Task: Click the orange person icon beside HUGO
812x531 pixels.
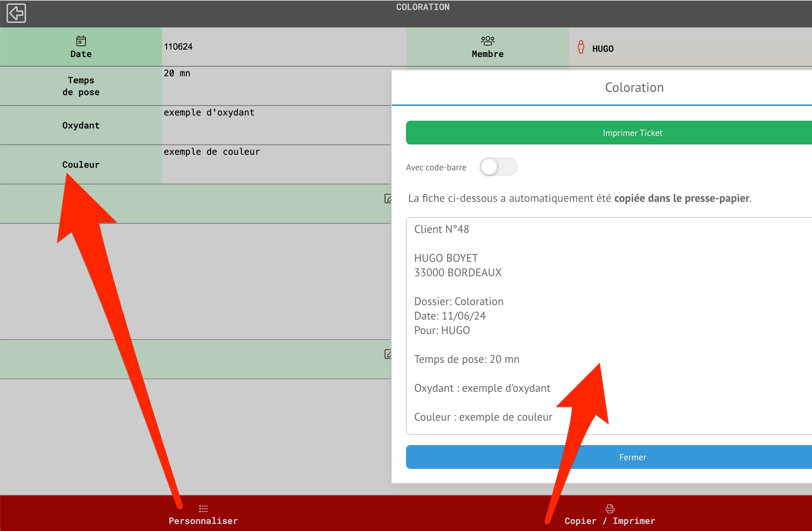Action: [x=581, y=47]
